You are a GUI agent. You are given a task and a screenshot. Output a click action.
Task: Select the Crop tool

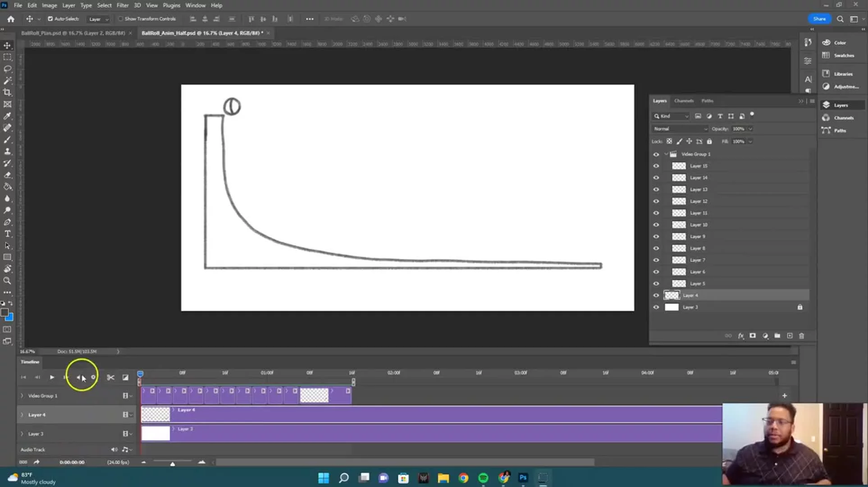(7, 92)
